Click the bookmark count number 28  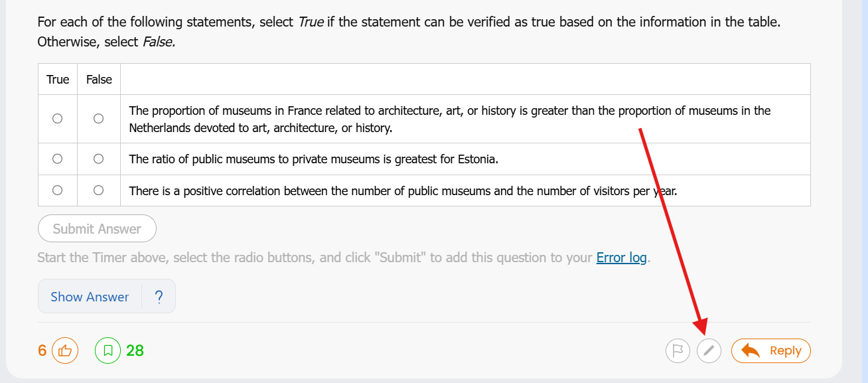click(x=135, y=350)
